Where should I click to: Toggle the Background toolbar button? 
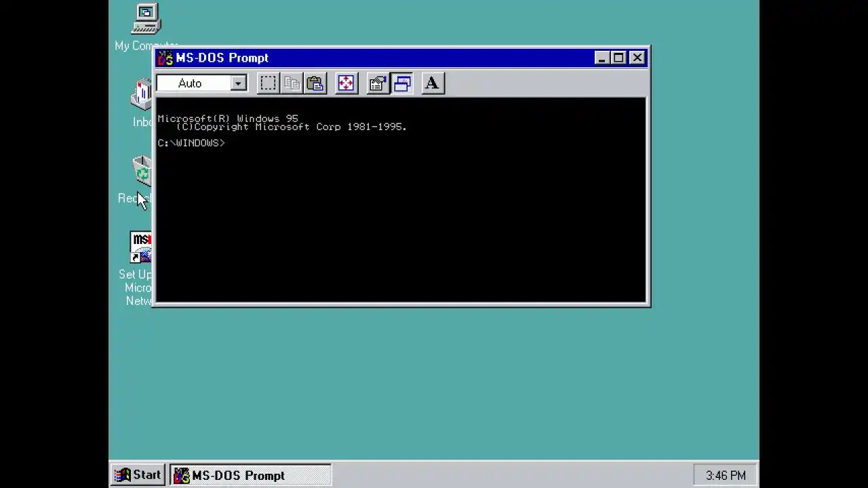[x=402, y=83]
